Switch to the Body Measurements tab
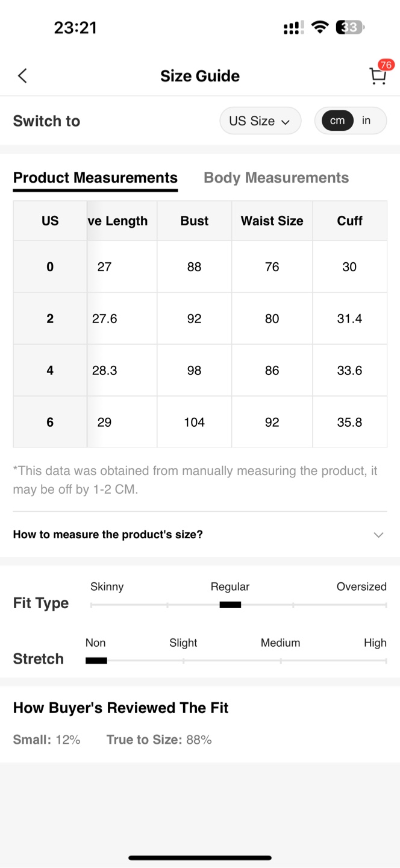Image resolution: width=400 pixels, height=868 pixels. (276, 178)
